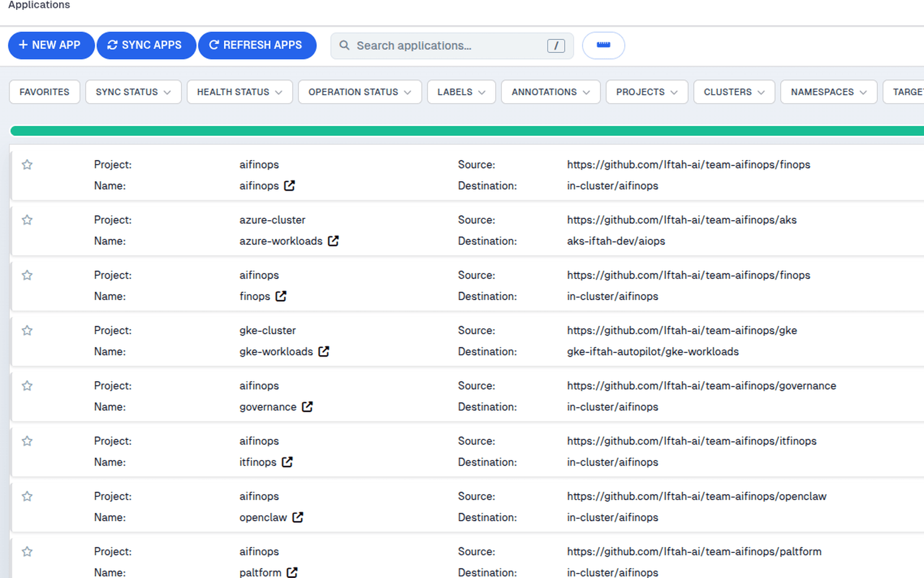Star the paltform application
This screenshot has height=578, width=924.
[27, 552]
